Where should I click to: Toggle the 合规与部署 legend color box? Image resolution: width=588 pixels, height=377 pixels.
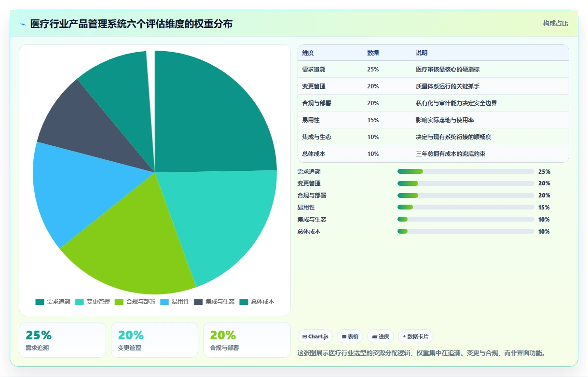[119, 302]
